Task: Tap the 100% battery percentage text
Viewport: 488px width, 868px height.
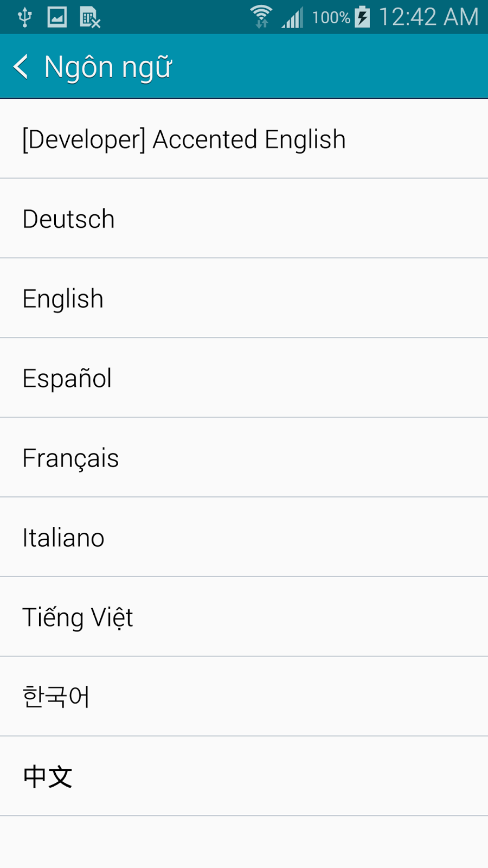Action: click(331, 17)
